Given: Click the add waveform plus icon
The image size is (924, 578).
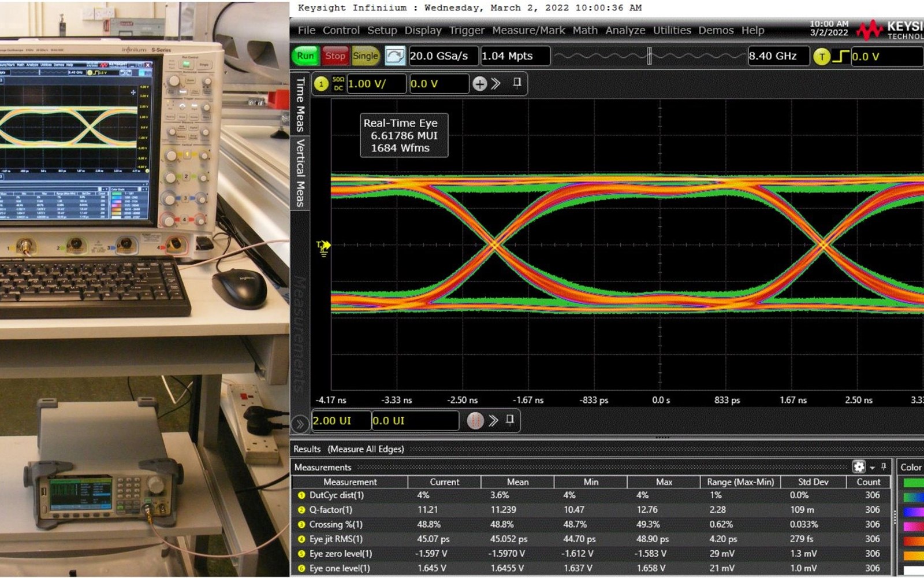Looking at the screenshot, I should pos(479,84).
